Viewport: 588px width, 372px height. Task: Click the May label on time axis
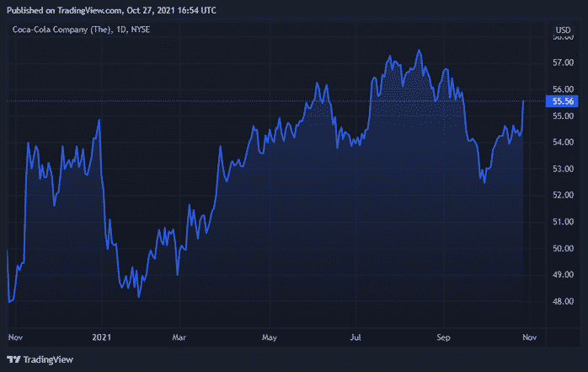click(270, 337)
